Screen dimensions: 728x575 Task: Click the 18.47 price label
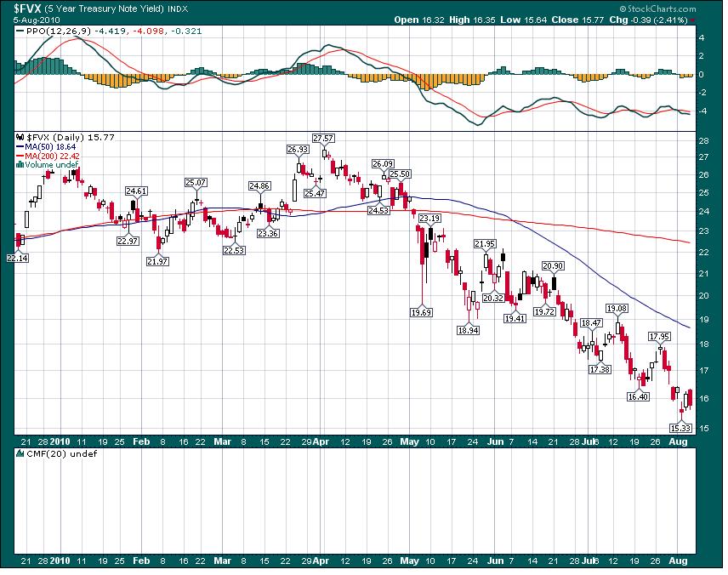[592, 322]
